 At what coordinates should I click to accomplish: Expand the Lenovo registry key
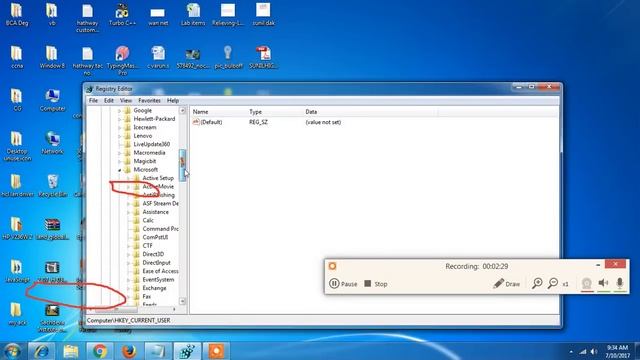120,136
